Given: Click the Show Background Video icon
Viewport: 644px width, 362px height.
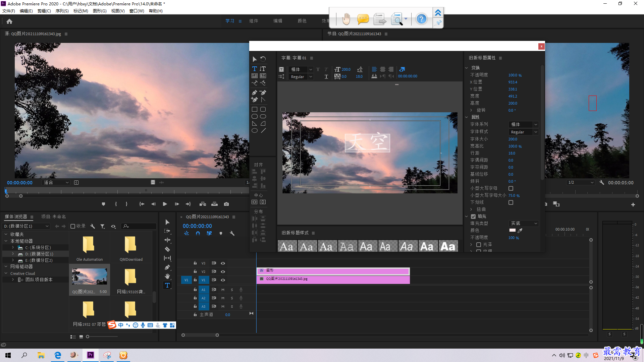Looking at the screenshot, I should point(402,69).
